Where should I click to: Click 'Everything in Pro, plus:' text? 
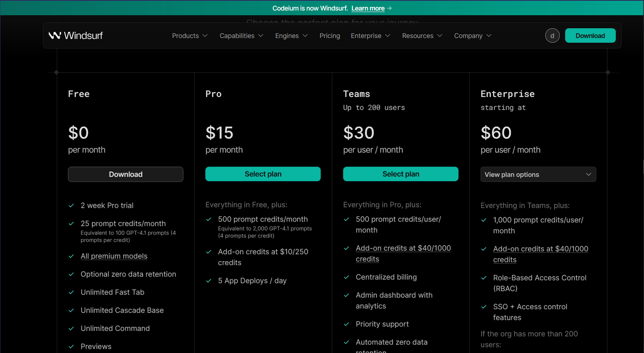[x=382, y=205]
